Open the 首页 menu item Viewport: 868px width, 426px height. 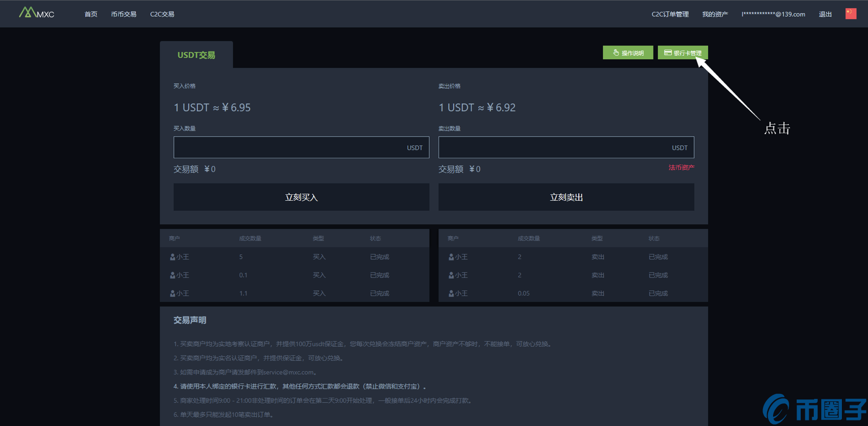coord(91,14)
